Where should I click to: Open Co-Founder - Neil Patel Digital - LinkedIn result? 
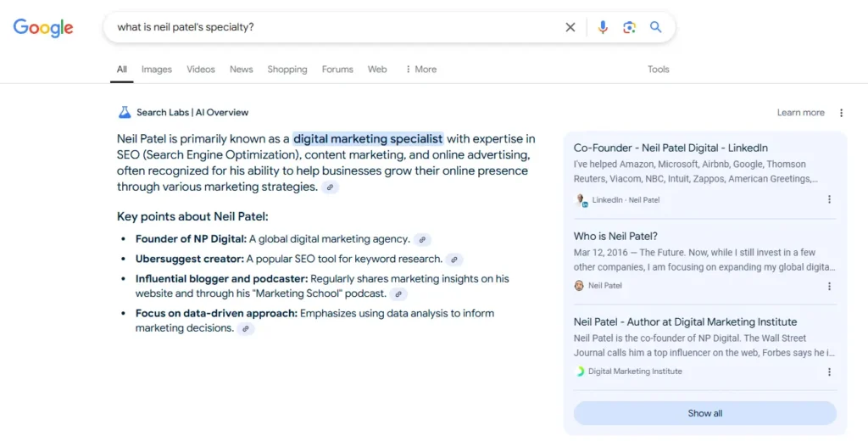point(670,148)
